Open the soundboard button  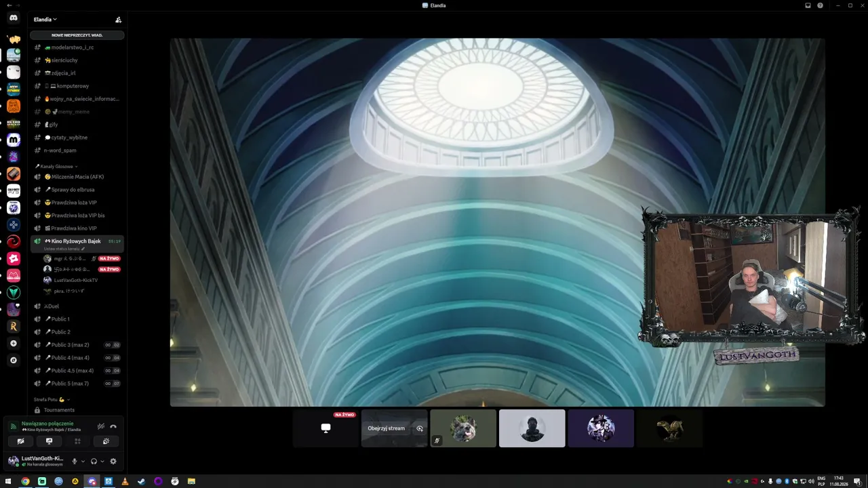[x=106, y=441]
